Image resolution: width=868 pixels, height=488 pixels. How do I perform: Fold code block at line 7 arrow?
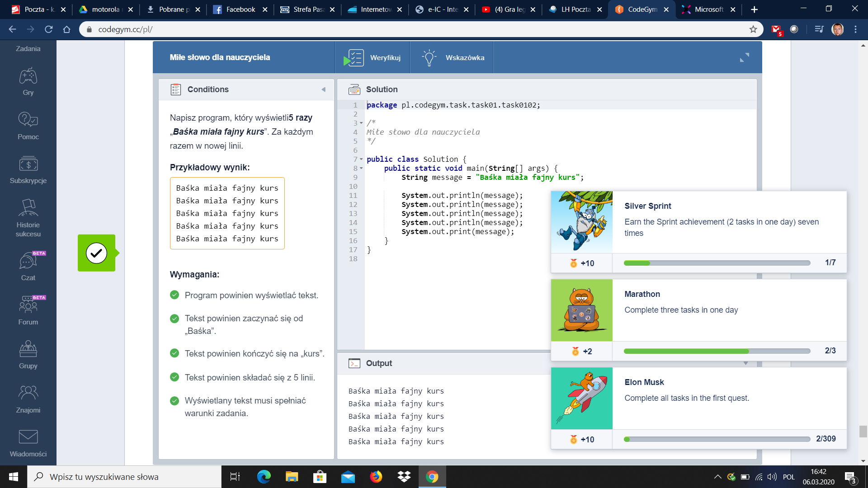click(x=361, y=159)
